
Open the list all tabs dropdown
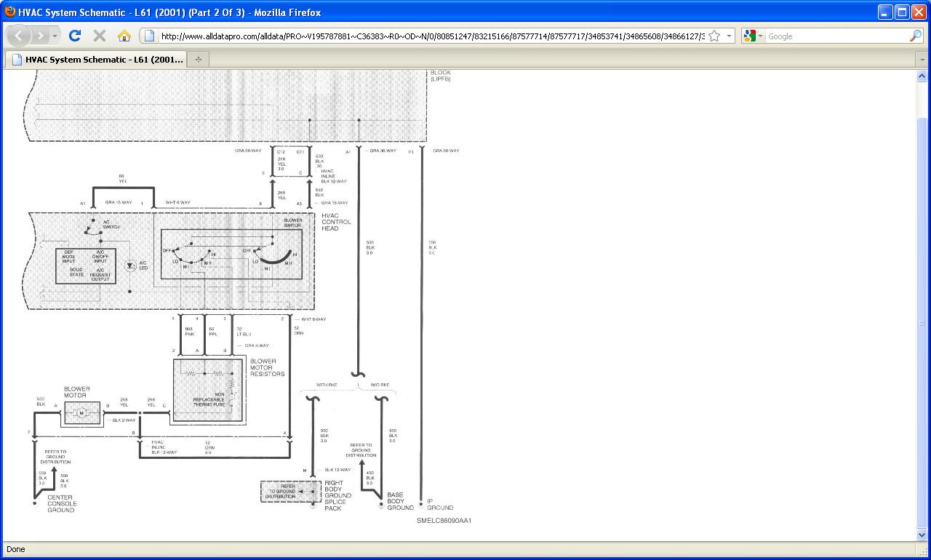tap(921, 60)
